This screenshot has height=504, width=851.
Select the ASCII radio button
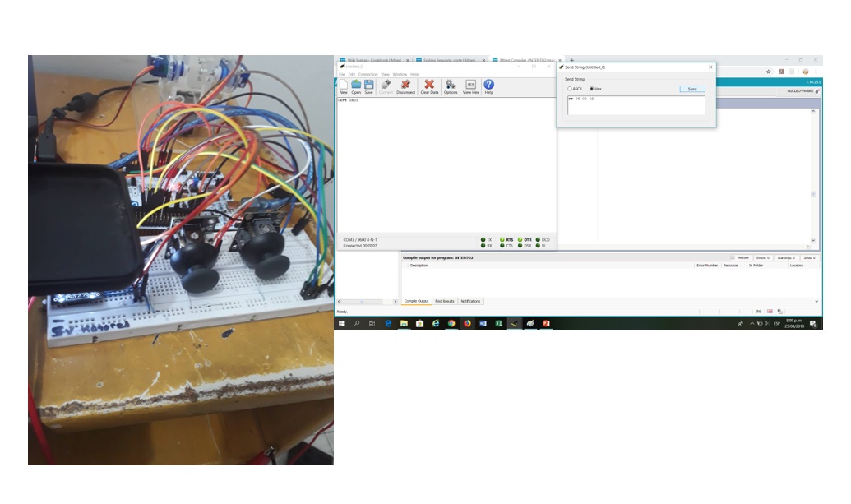tap(570, 89)
